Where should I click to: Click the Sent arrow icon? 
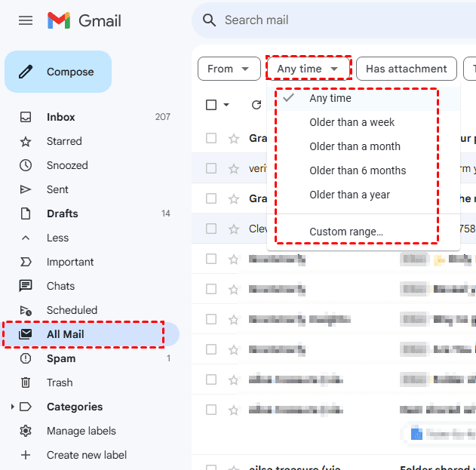tap(26, 189)
